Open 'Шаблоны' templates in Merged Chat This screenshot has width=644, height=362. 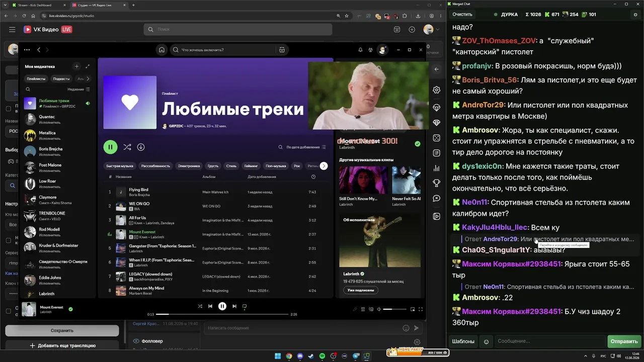[463, 341]
